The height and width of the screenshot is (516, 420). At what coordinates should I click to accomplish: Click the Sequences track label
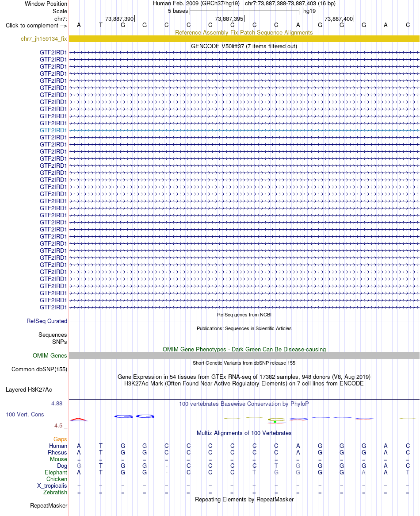pos(53,335)
